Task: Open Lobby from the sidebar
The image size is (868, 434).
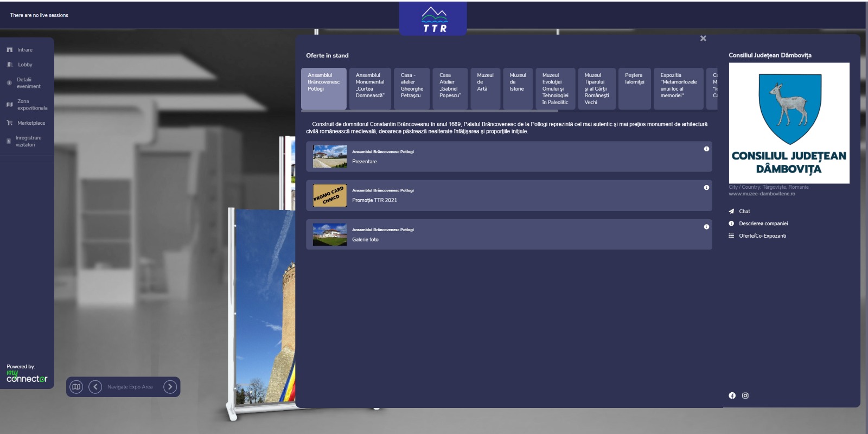Action: (x=25, y=65)
